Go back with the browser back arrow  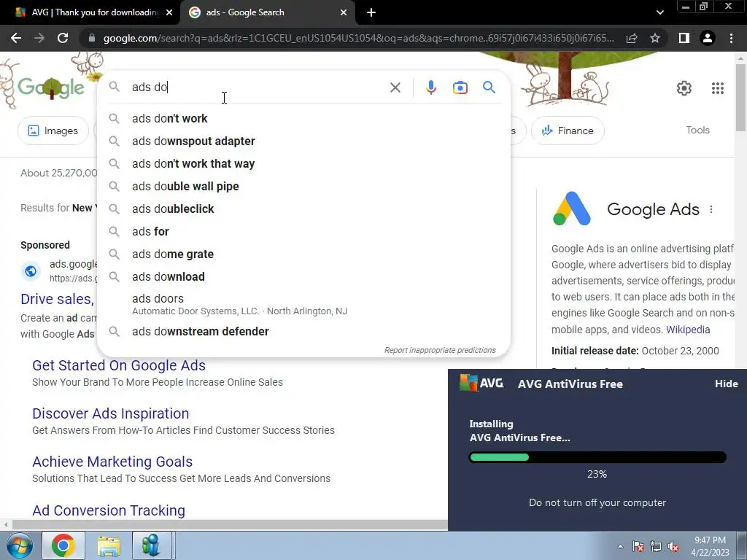click(16, 38)
